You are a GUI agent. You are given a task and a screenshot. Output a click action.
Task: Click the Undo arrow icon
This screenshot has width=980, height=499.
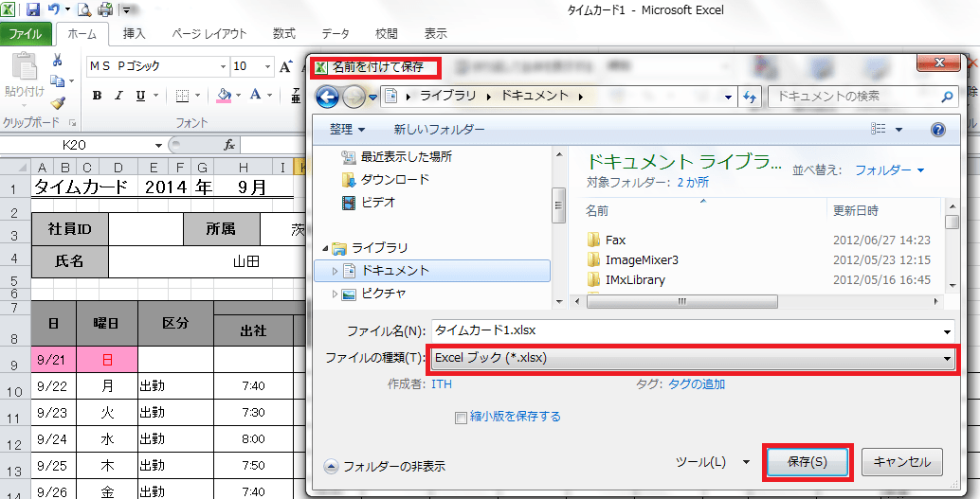54,10
